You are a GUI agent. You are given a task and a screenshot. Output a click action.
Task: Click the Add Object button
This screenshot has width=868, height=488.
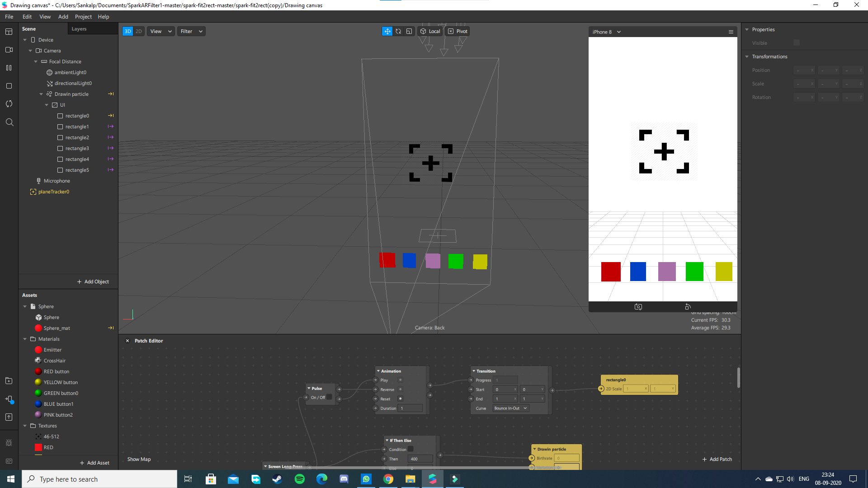93,282
